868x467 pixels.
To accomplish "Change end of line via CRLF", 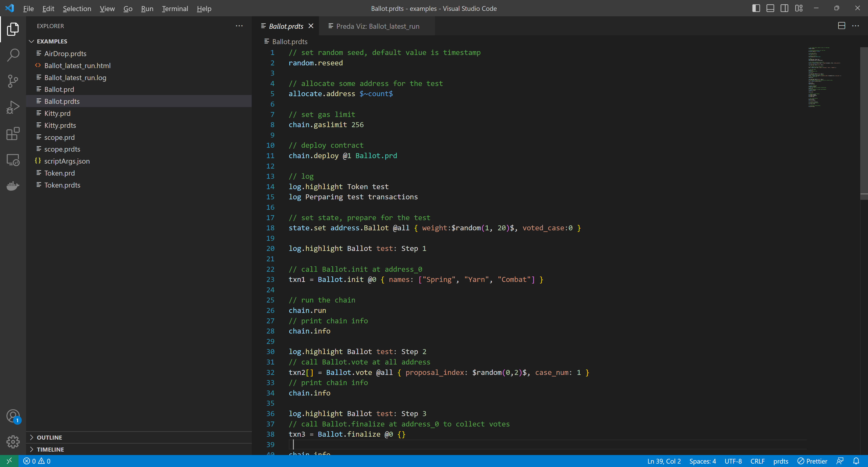I will [757, 461].
